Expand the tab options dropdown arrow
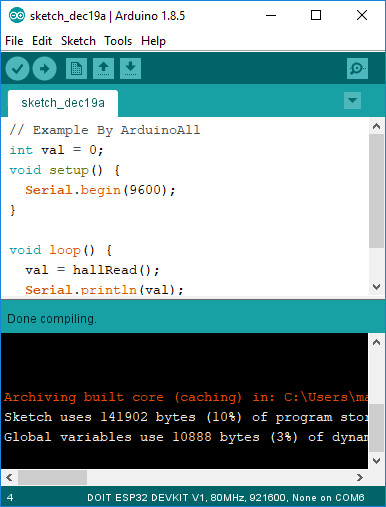Viewport: 386px width, 507px height. tap(352, 100)
